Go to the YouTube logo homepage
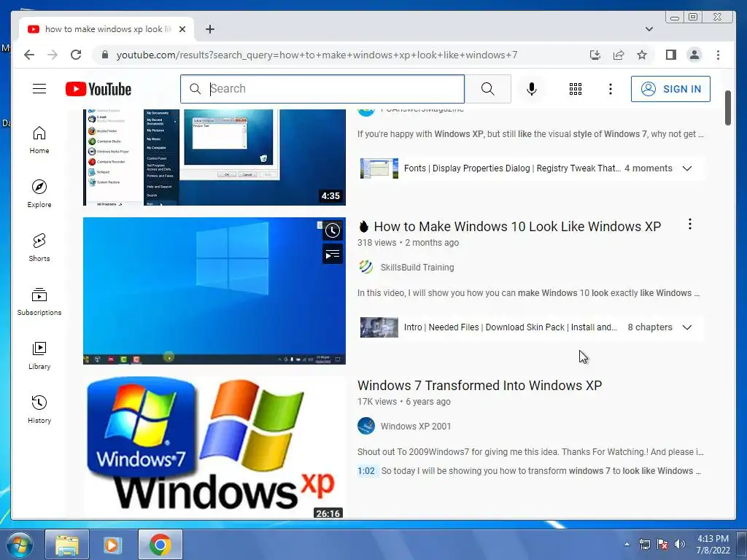 [98, 89]
